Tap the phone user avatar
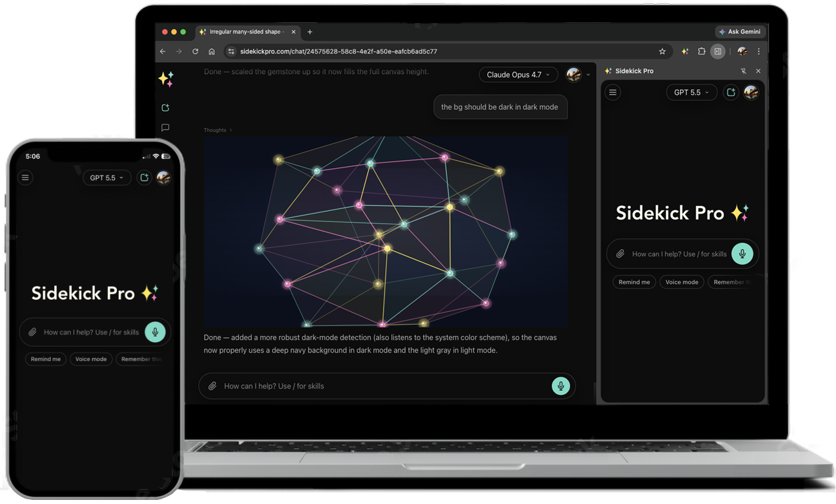The image size is (836, 504). (164, 178)
